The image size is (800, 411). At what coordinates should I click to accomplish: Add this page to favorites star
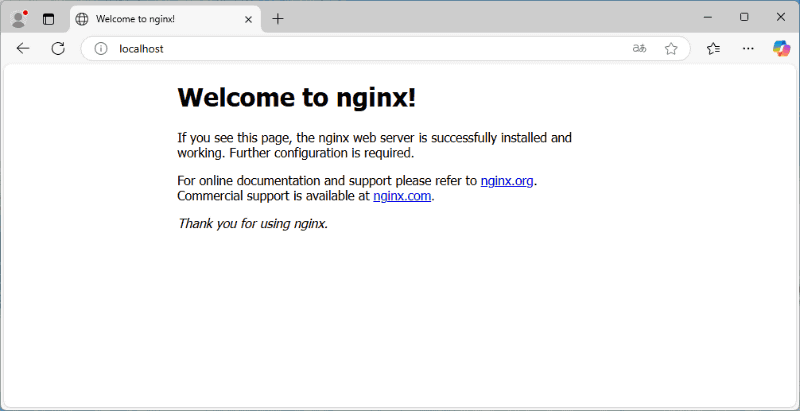pos(671,48)
